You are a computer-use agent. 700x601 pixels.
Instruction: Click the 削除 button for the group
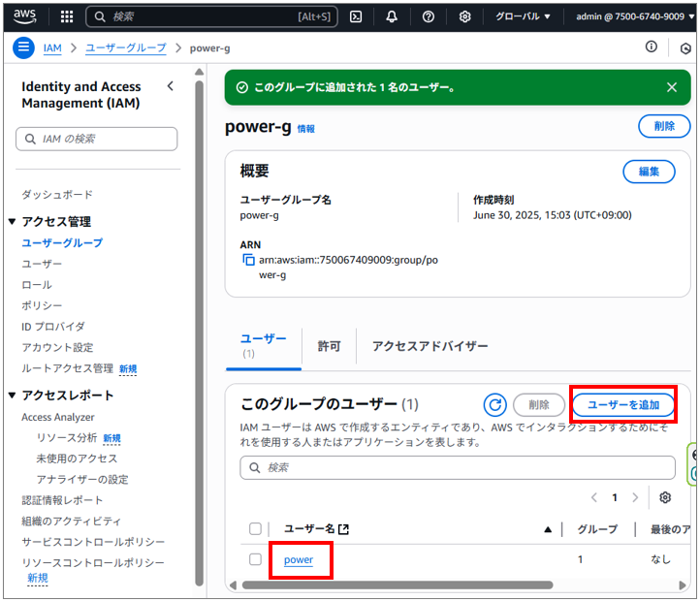tap(664, 126)
